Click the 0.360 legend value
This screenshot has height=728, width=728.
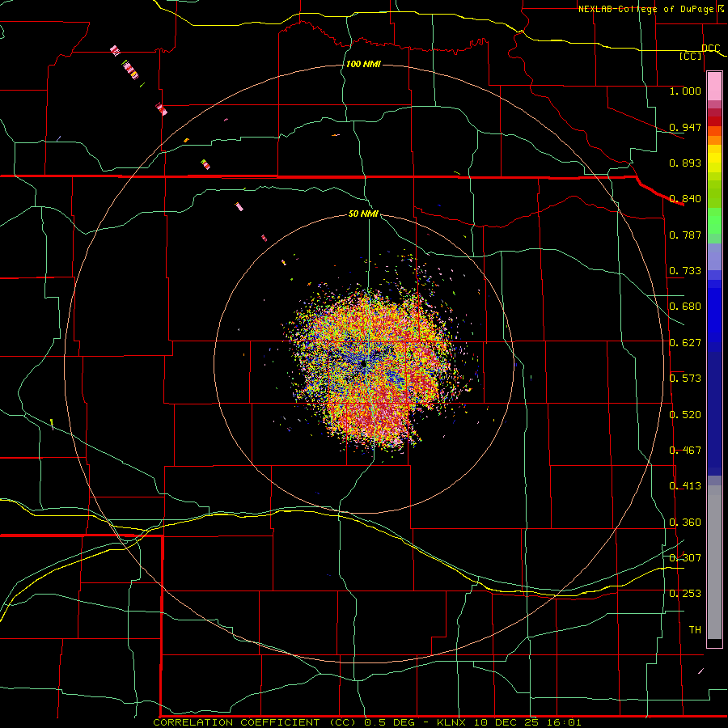point(685,523)
